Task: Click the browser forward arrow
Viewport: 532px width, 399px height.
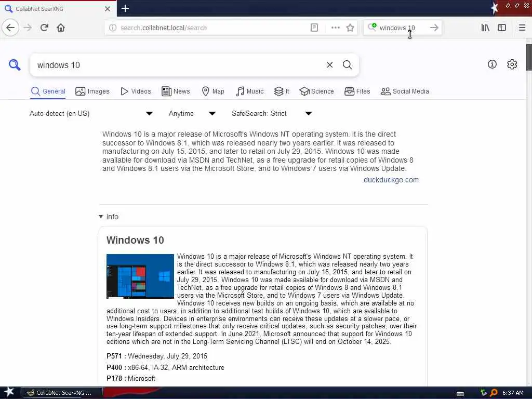Action: [28, 28]
